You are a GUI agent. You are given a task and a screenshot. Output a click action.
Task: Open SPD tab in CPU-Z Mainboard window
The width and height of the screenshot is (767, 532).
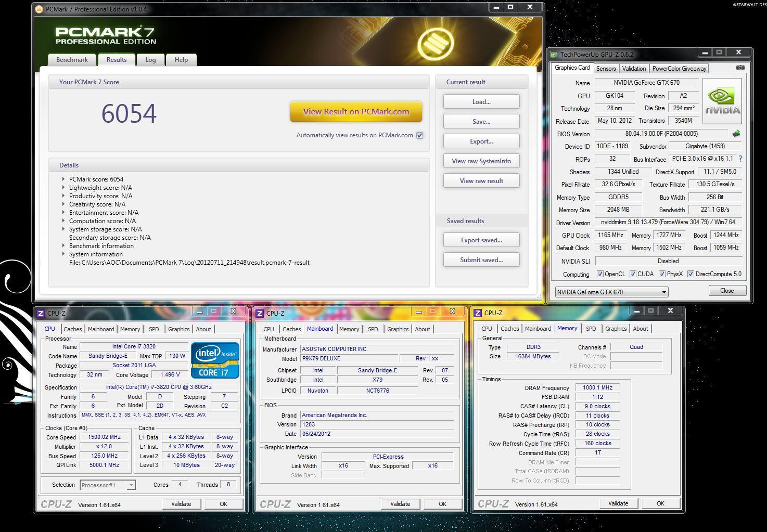click(x=373, y=329)
